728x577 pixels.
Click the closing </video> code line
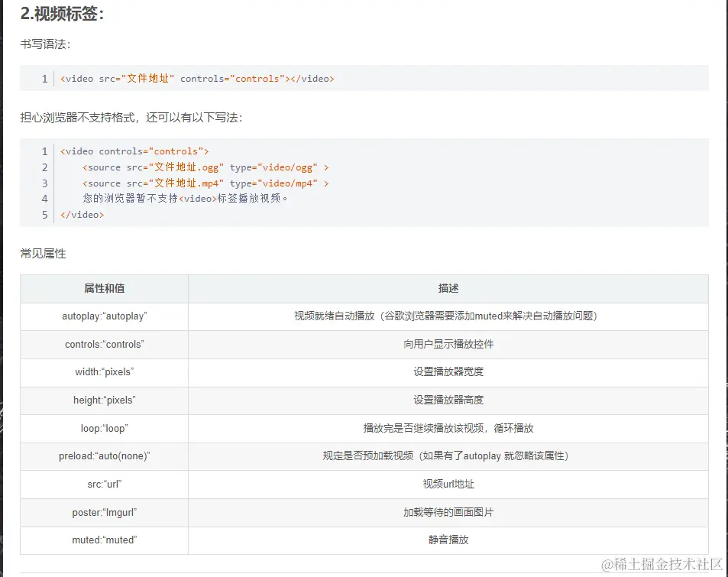click(82, 215)
